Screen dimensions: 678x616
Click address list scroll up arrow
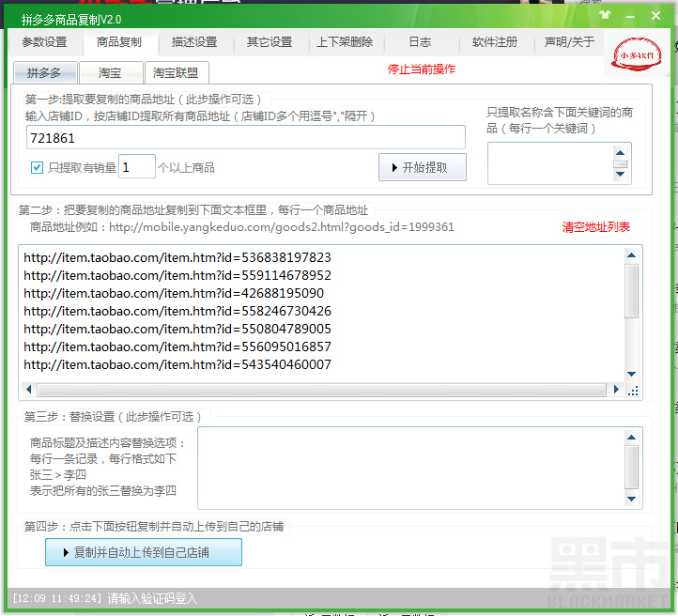[x=632, y=255]
